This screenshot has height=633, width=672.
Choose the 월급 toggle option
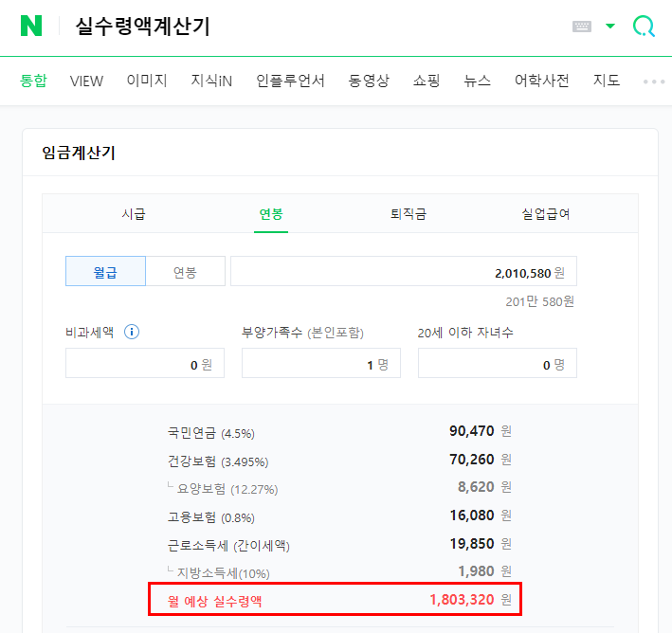point(105,271)
